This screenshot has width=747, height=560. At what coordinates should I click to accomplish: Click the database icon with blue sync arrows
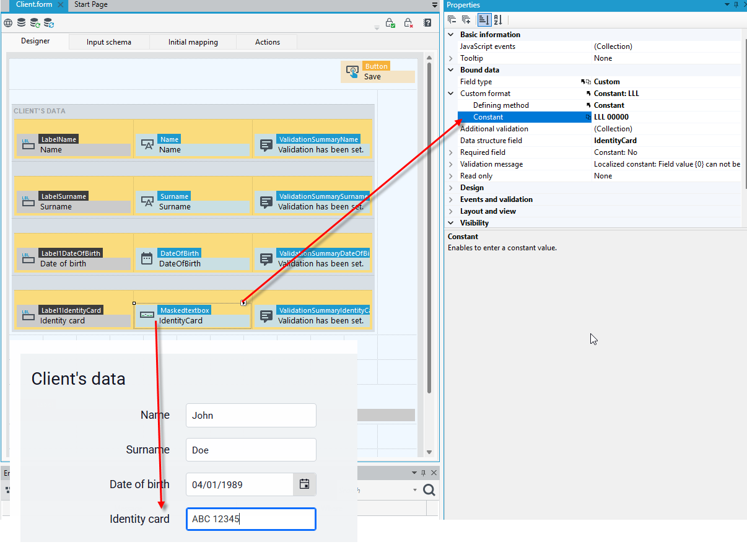[x=48, y=23]
